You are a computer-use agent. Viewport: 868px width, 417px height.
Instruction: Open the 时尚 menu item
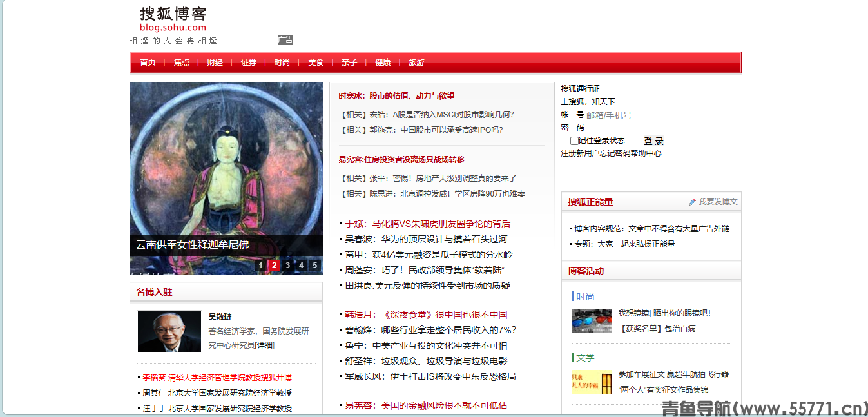282,63
